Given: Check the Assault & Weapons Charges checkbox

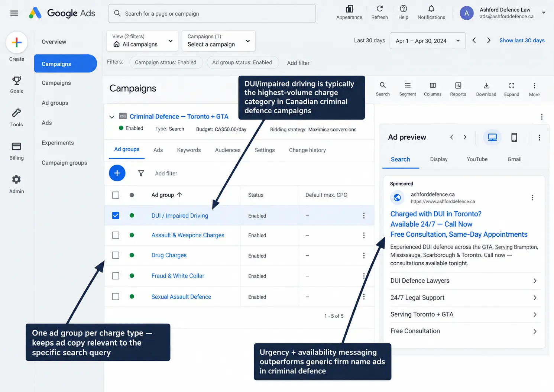Looking at the screenshot, I should point(116,235).
